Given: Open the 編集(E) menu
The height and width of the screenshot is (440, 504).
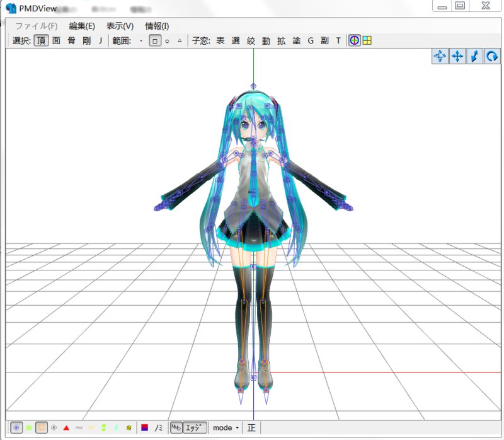Looking at the screenshot, I should [x=82, y=26].
